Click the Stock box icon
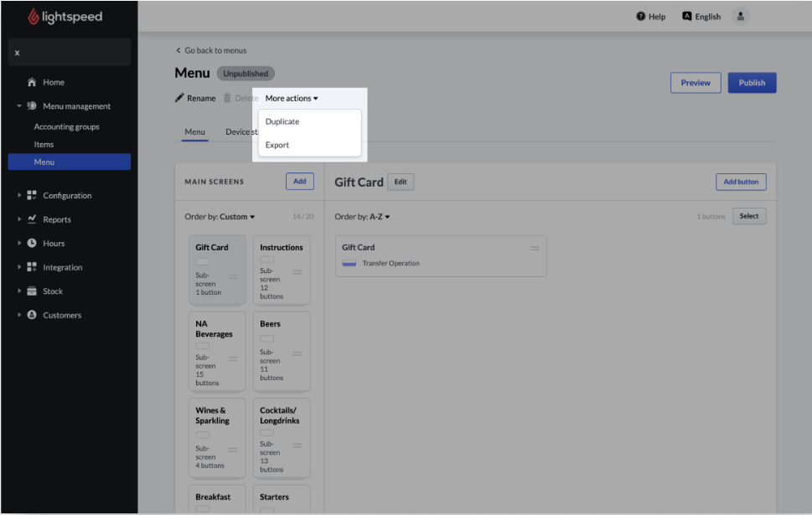The width and height of the screenshot is (812, 515). click(32, 291)
